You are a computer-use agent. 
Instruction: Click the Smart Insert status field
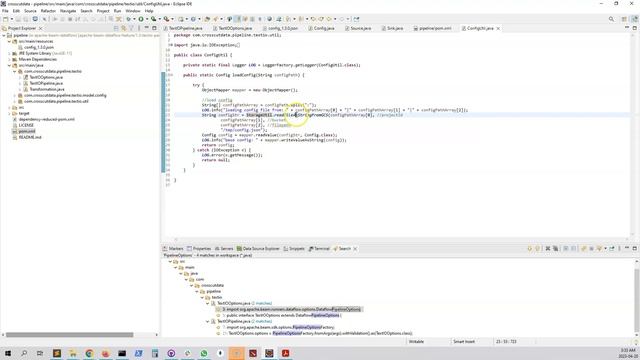464,342
